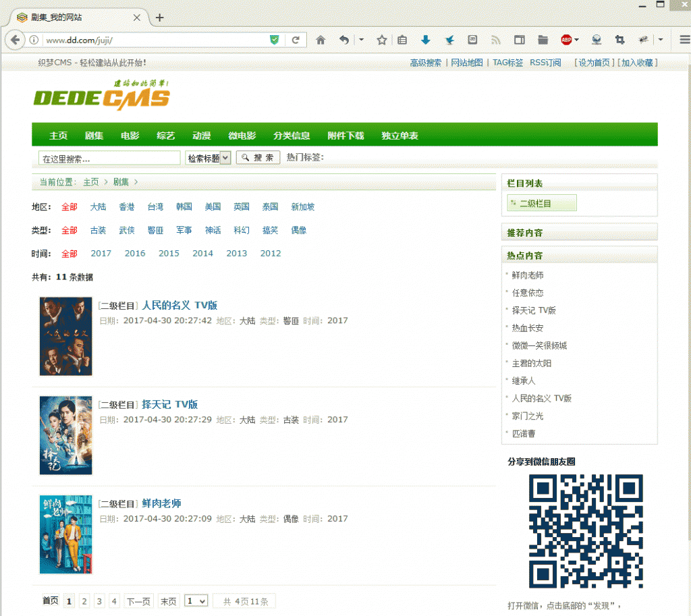Click the 在这里搜索 search input field

coord(109,159)
